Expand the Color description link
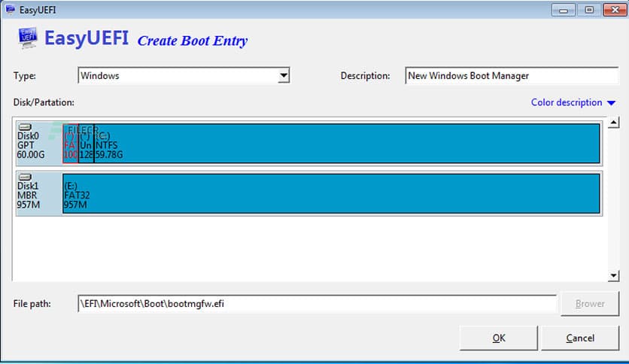This screenshot has width=629, height=364. point(573,102)
